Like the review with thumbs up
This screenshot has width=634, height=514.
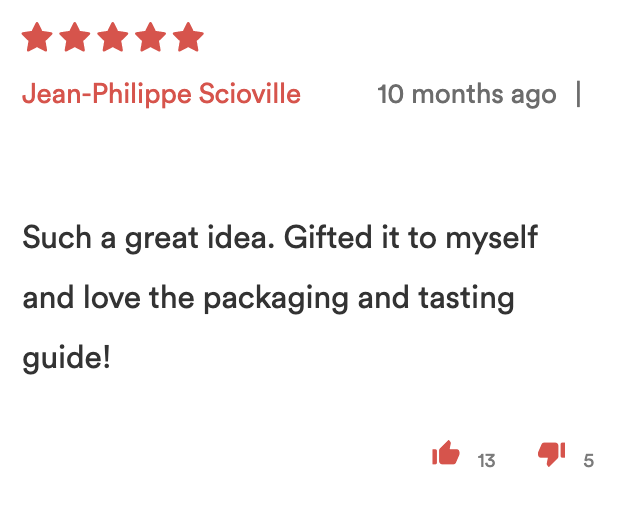(x=446, y=455)
